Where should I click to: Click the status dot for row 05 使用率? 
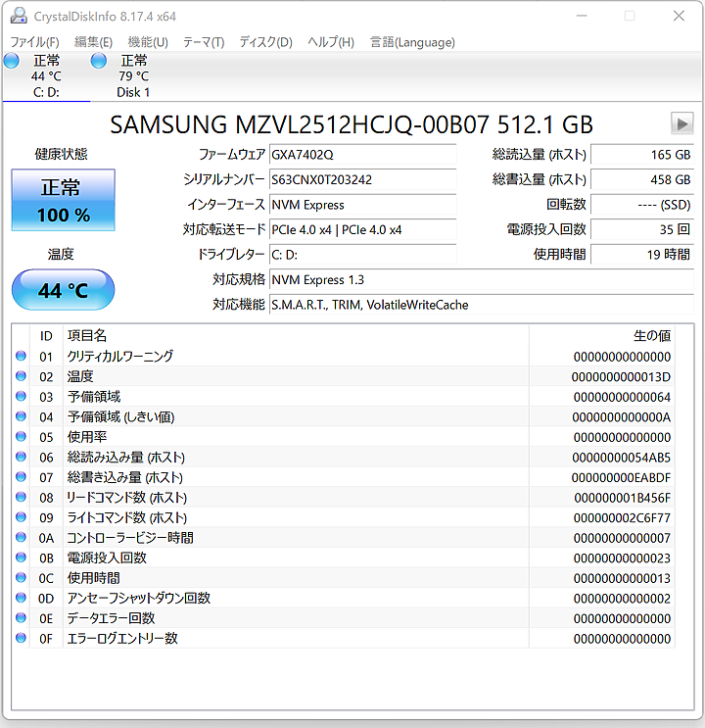[x=21, y=436]
